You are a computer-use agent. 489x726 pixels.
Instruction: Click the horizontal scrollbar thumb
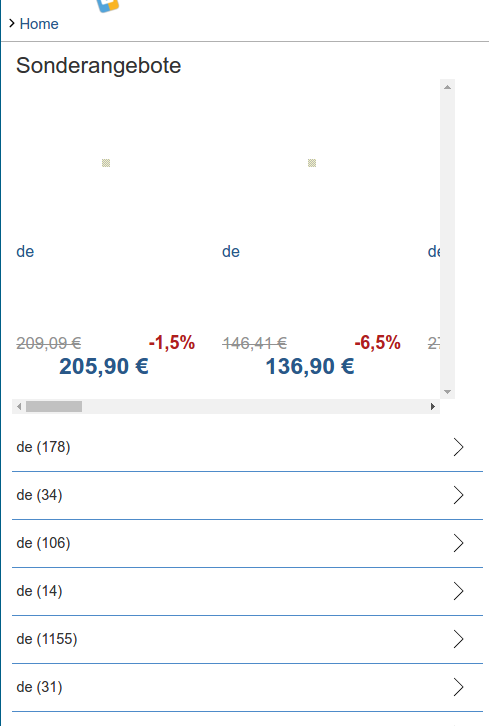click(54, 407)
